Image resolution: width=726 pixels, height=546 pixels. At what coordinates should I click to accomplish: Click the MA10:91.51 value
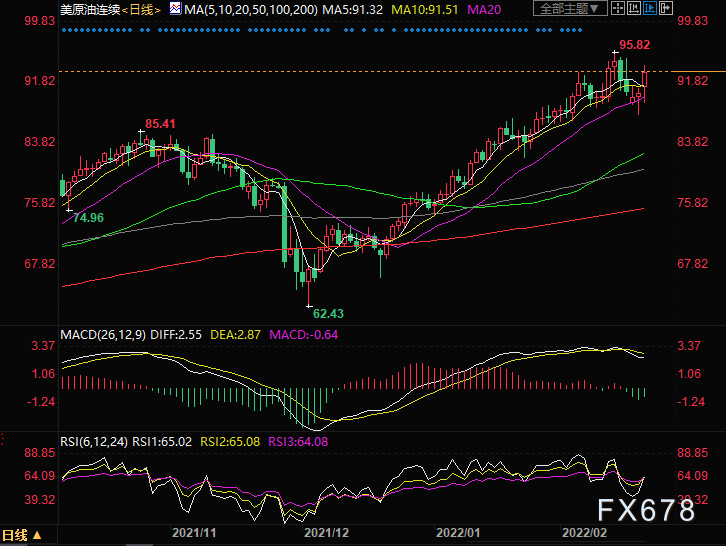[425, 9]
